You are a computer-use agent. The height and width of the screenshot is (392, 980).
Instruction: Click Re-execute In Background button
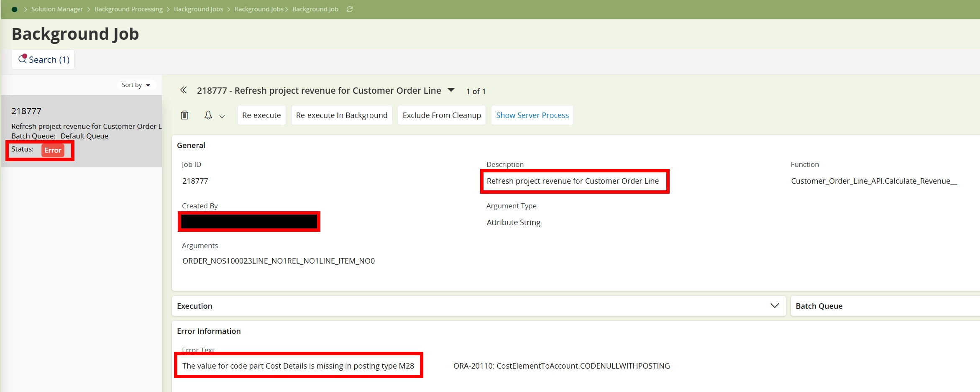point(342,115)
